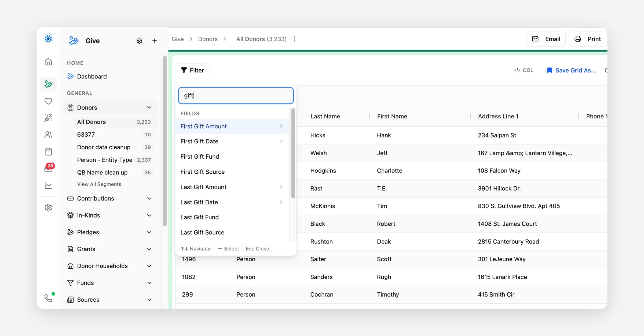Click the Hodgkins last name cell

(x=323, y=171)
